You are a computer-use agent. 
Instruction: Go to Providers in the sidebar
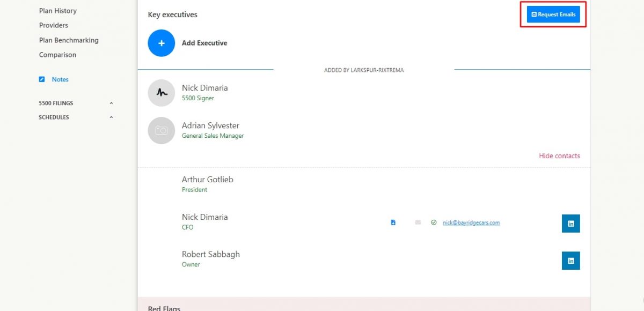[54, 25]
